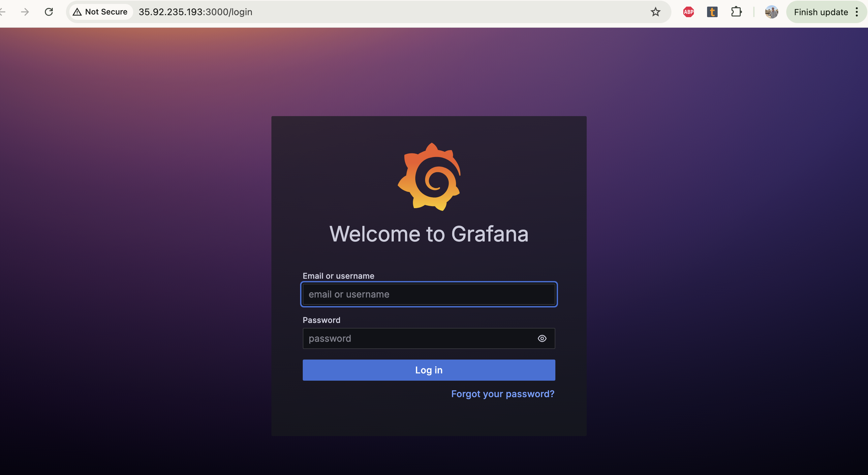868x475 pixels.
Task: Reload the Grafana login page
Action: coord(49,12)
